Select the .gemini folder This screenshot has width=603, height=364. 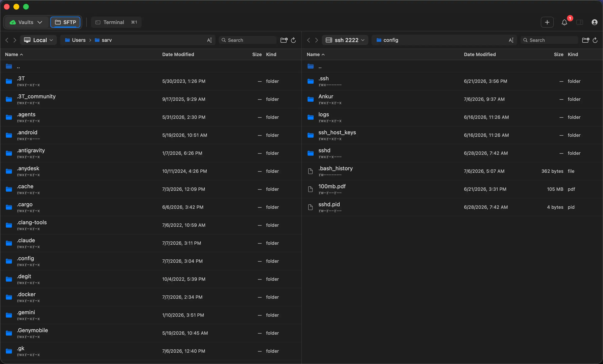pos(151,315)
